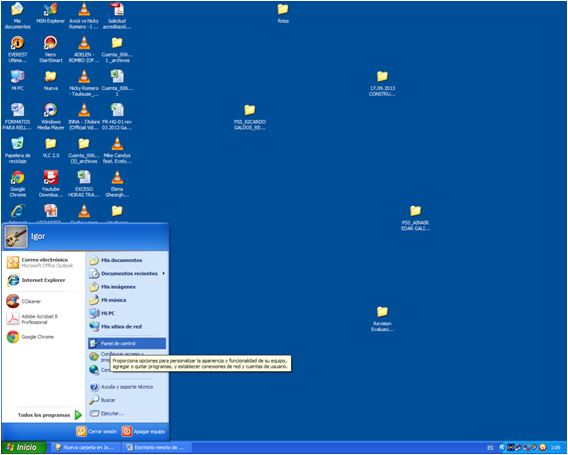This screenshot has height=455, width=568.
Task: Open the Mi PC desktop icon
Action: point(17,80)
